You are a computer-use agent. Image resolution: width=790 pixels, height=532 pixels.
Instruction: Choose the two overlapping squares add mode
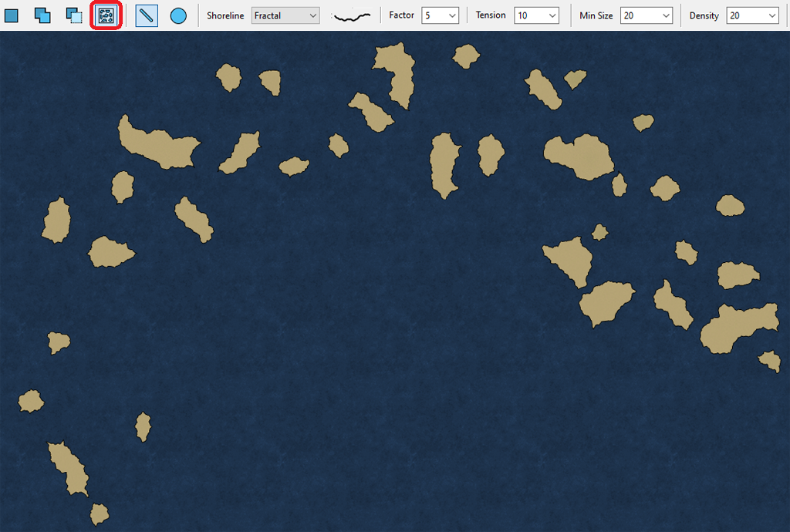(x=42, y=15)
